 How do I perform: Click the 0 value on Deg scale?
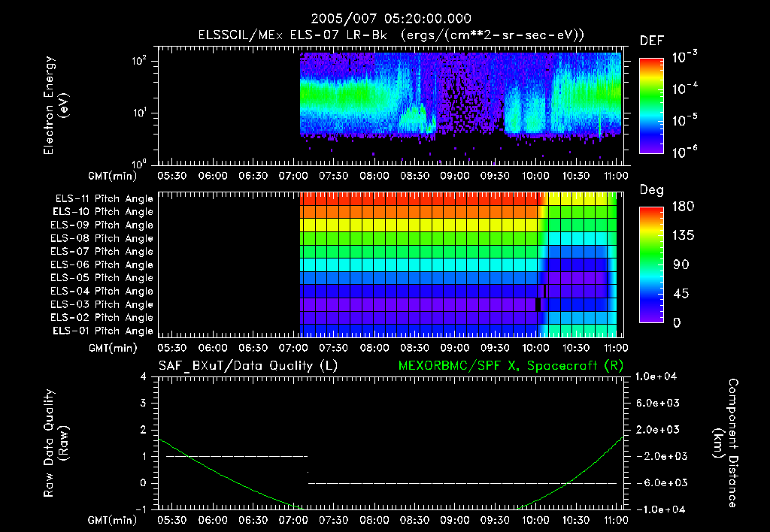click(x=677, y=322)
